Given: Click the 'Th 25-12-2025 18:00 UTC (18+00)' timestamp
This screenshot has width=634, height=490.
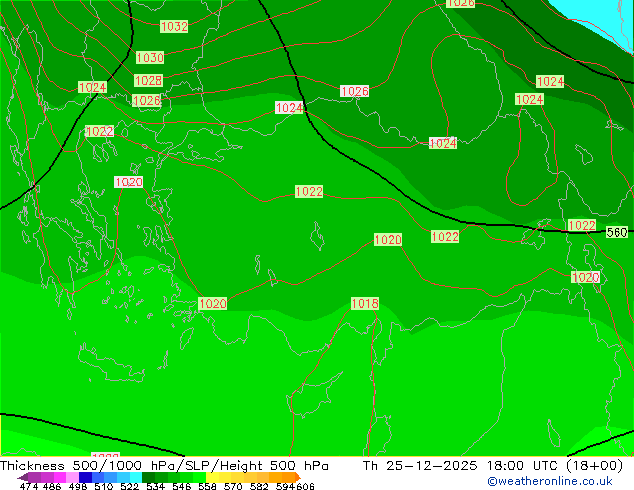Looking at the screenshot, I should (x=493, y=466).
